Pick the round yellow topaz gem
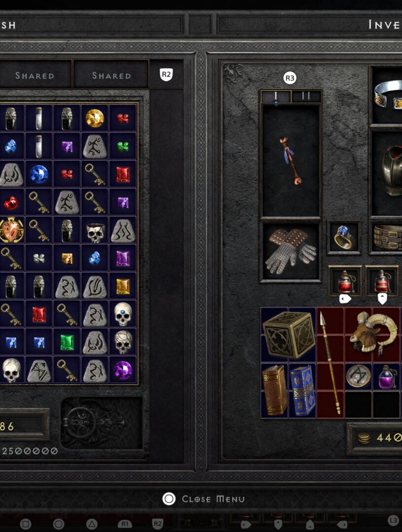The height and width of the screenshot is (532, 402). pyautogui.click(x=95, y=118)
